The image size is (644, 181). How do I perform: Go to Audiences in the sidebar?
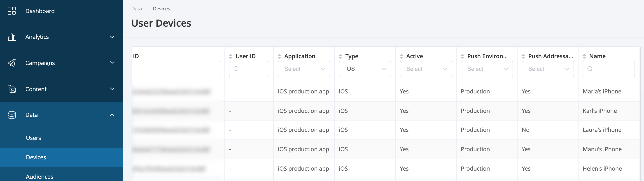(x=40, y=177)
